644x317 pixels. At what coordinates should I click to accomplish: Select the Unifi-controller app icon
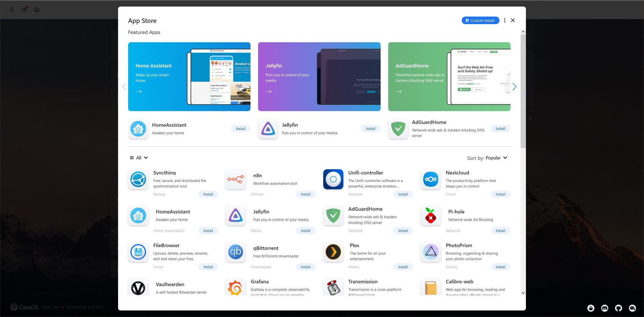(333, 179)
